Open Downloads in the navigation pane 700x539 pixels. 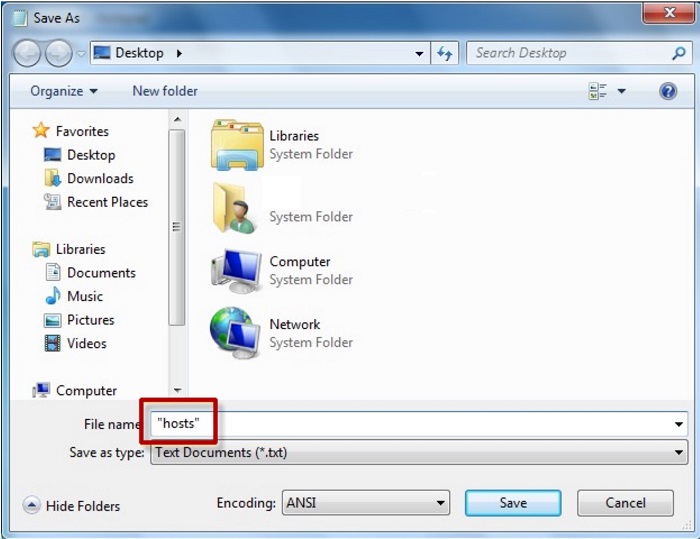click(100, 179)
